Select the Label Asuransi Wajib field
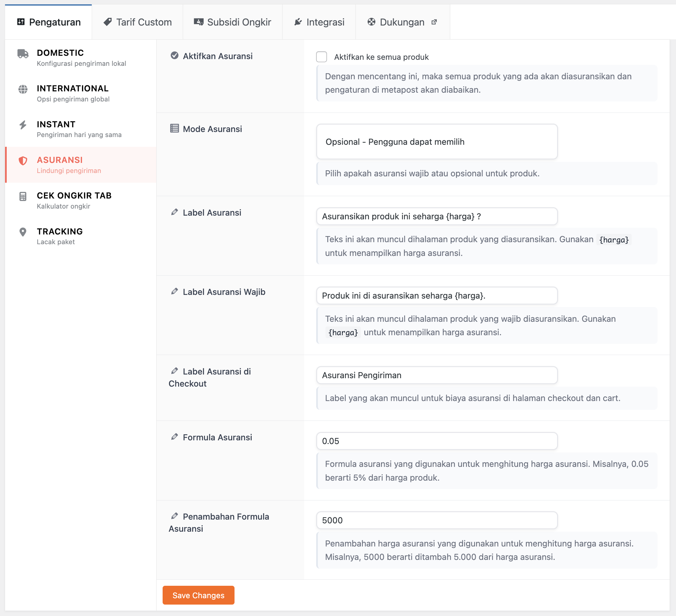 click(437, 296)
